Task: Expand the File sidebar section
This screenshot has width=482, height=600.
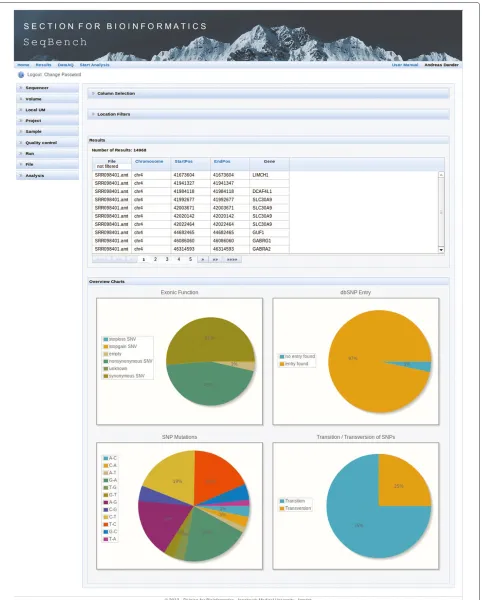Action: click(x=47, y=165)
